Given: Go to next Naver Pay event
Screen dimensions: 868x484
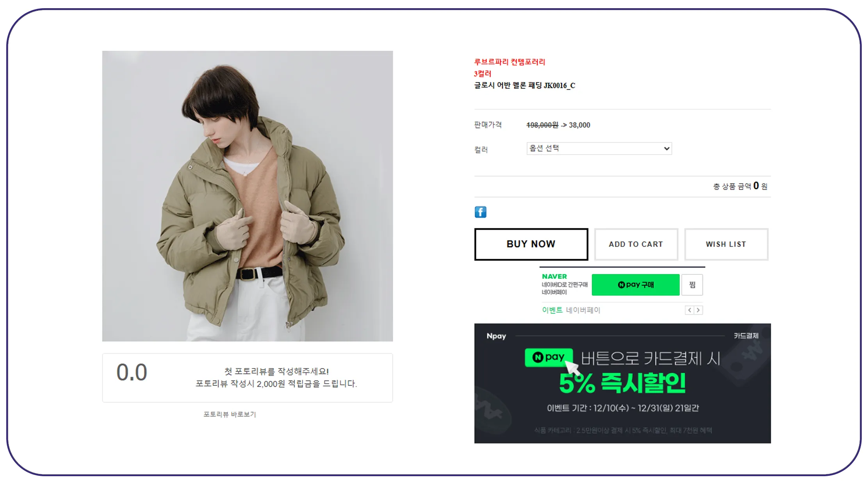Looking at the screenshot, I should [698, 310].
